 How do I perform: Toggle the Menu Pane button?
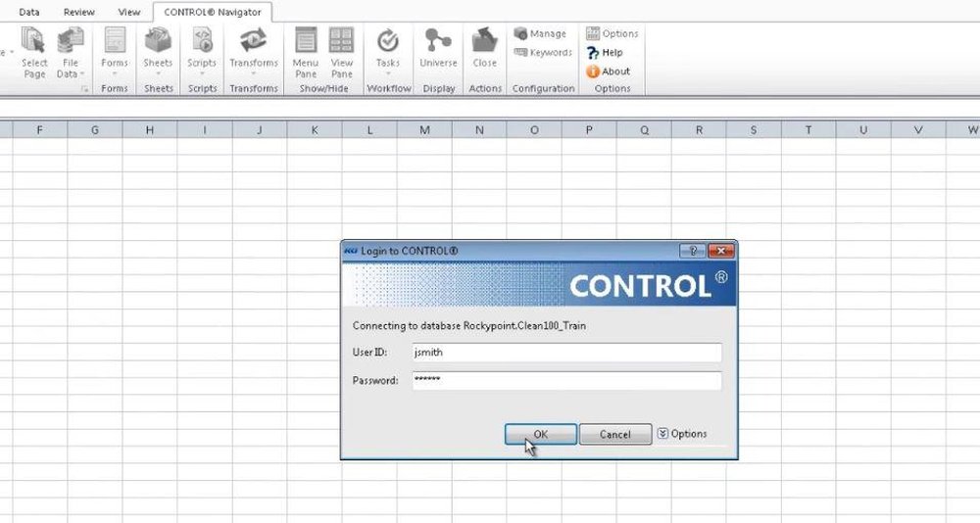pyautogui.click(x=306, y=53)
